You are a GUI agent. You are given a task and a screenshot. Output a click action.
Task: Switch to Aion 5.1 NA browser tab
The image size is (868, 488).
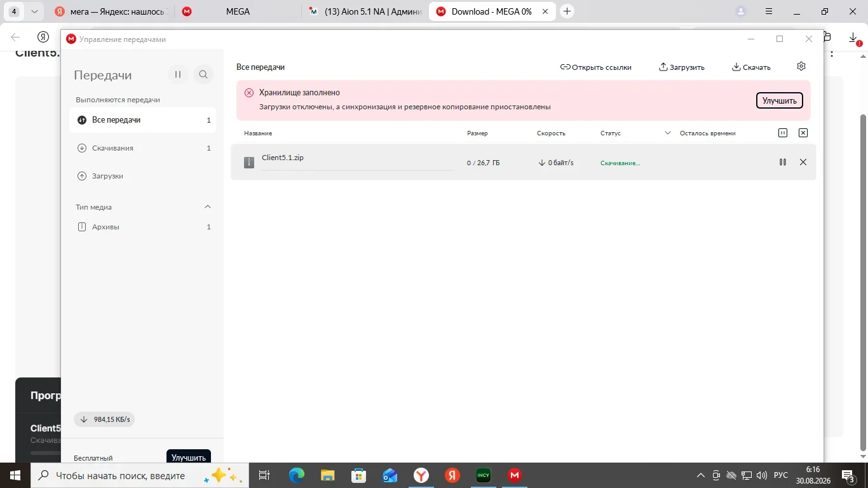pyautogui.click(x=365, y=11)
